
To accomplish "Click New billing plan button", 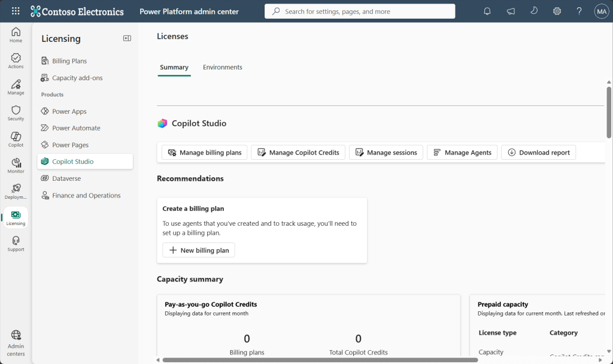I will [199, 250].
